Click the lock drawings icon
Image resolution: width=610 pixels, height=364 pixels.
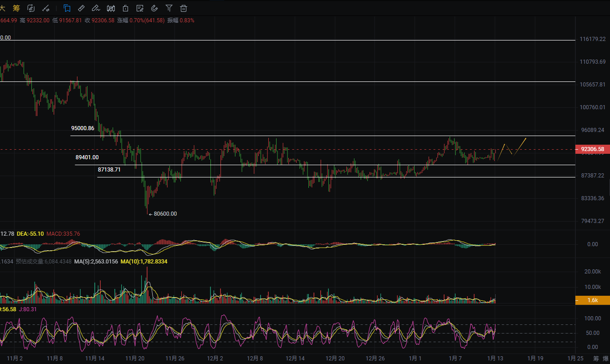tap(125, 8)
